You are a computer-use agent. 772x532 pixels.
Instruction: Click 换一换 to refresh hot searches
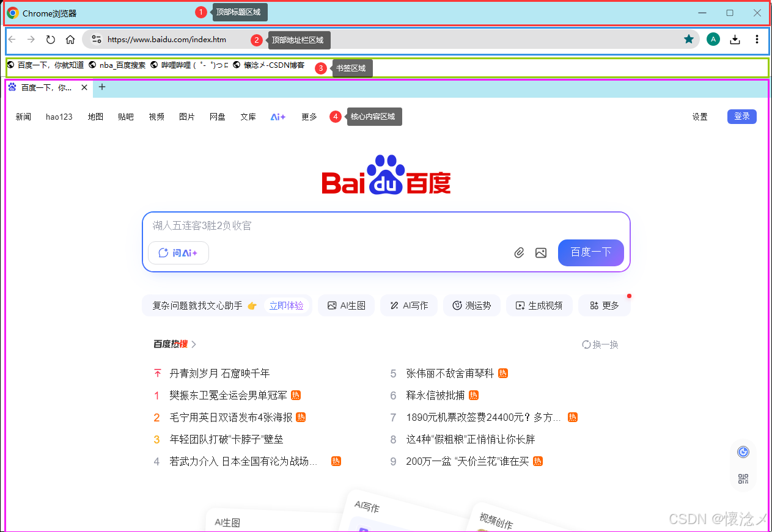tap(600, 344)
